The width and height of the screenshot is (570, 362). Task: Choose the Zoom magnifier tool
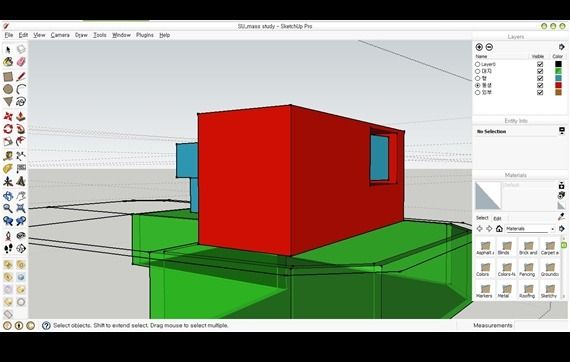pyautogui.click(x=8, y=208)
